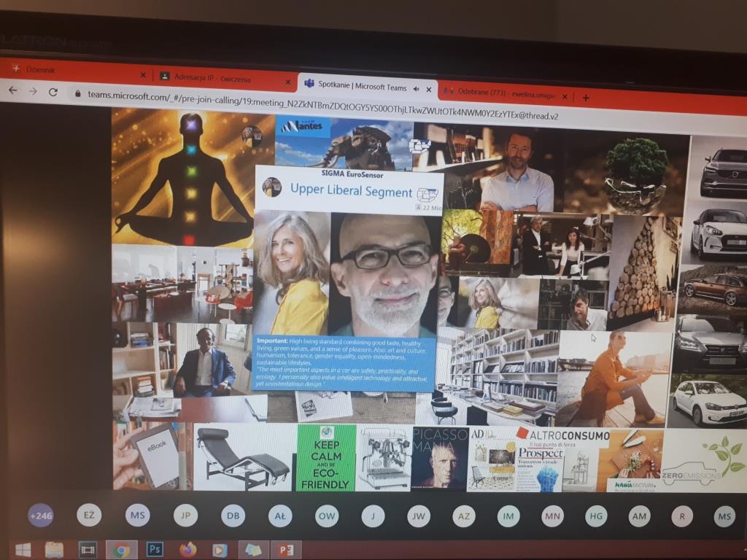Click the Keep Calm Eco-Friendly image

click(x=326, y=458)
